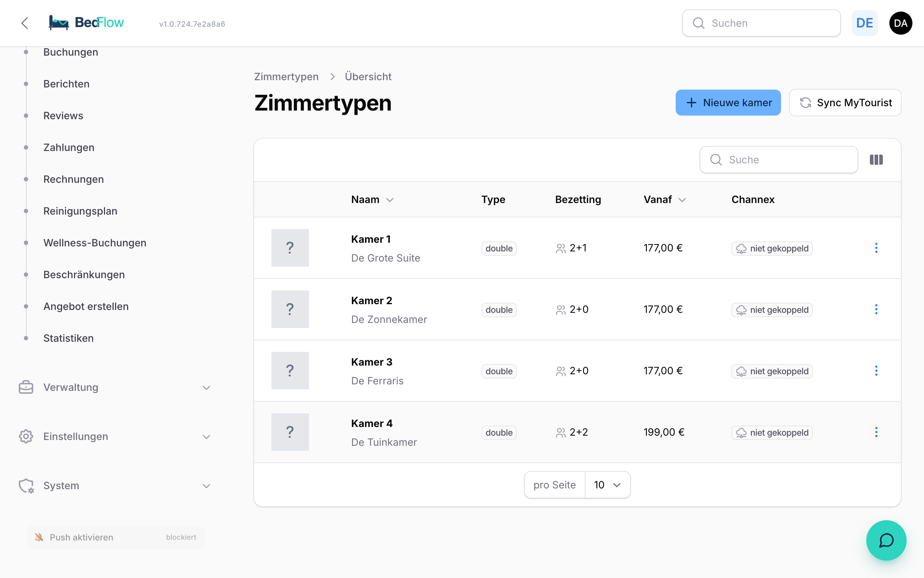Click the Channex column header
The height and width of the screenshot is (578, 924).
[x=753, y=199]
